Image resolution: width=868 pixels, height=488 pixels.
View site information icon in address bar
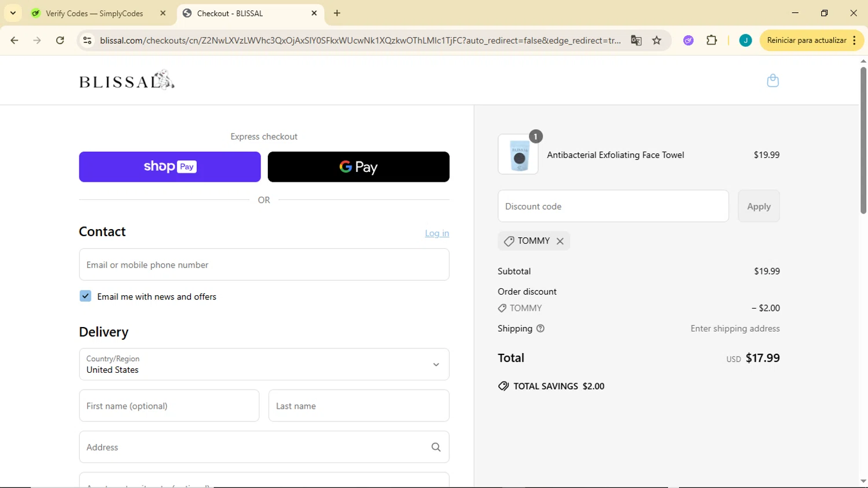click(x=87, y=41)
